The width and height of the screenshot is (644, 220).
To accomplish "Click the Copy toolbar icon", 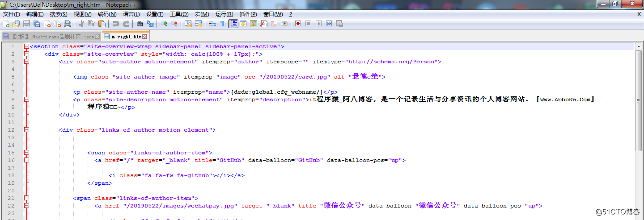I will point(92,24).
